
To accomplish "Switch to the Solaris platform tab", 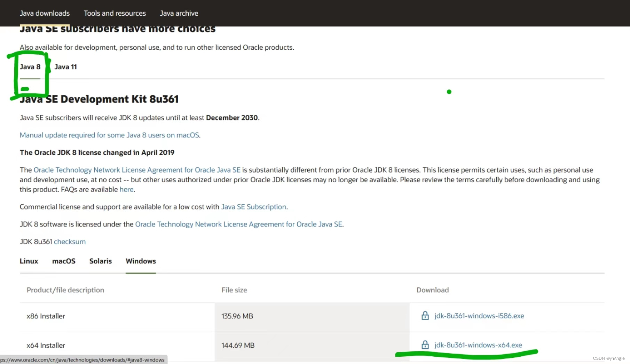I will pyautogui.click(x=101, y=261).
